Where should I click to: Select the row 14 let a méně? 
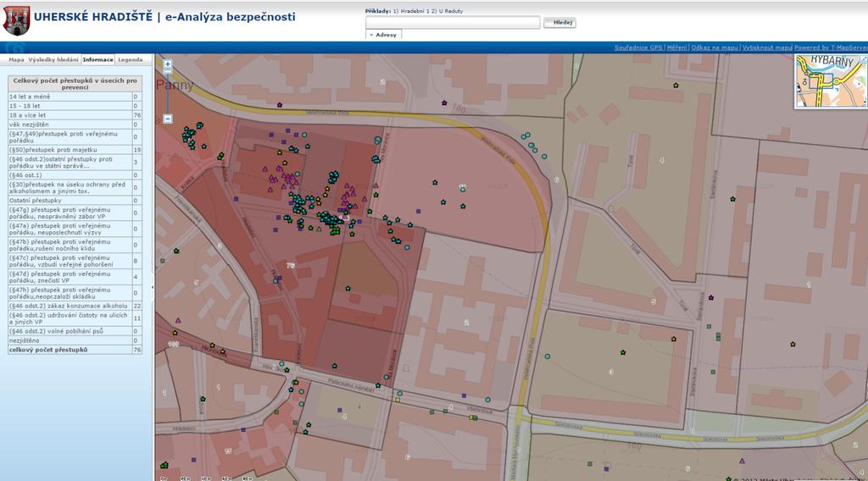[x=75, y=97]
